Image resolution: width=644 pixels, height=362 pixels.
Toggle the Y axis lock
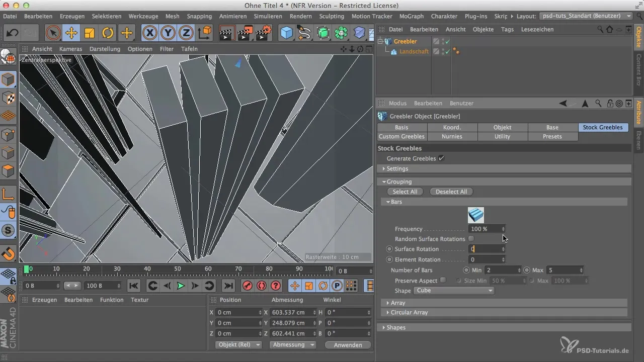[168, 33]
